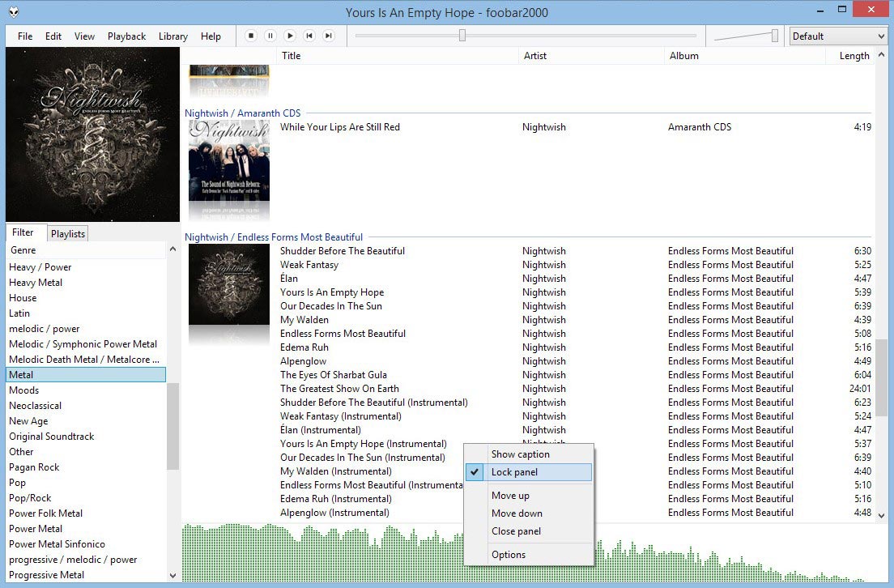The height and width of the screenshot is (588, 894).
Task: Click the Stop playback icon
Action: click(x=251, y=36)
